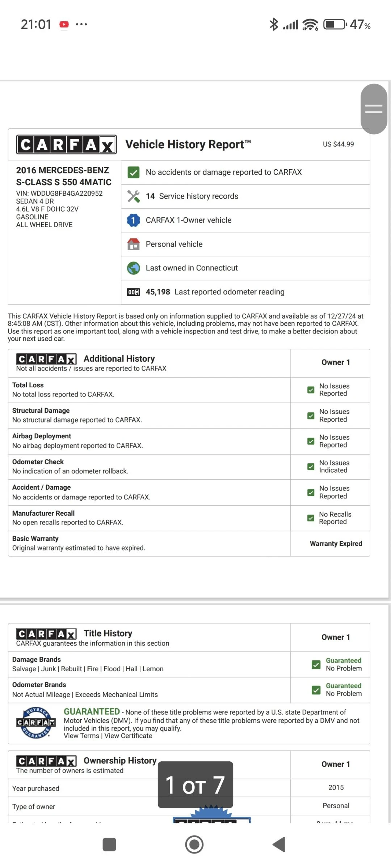Tap the green checkmark for no accidents reported
Image resolution: width=391 pixels, height=868 pixels.
pyautogui.click(x=133, y=173)
